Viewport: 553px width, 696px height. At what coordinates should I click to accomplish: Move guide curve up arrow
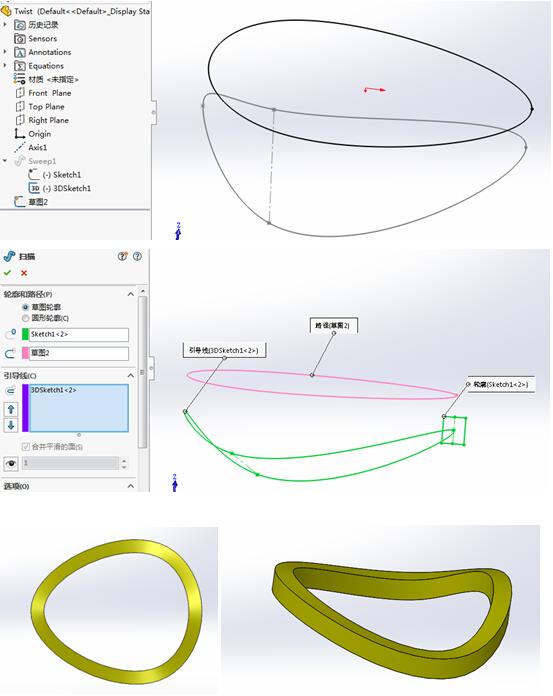click(11, 409)
